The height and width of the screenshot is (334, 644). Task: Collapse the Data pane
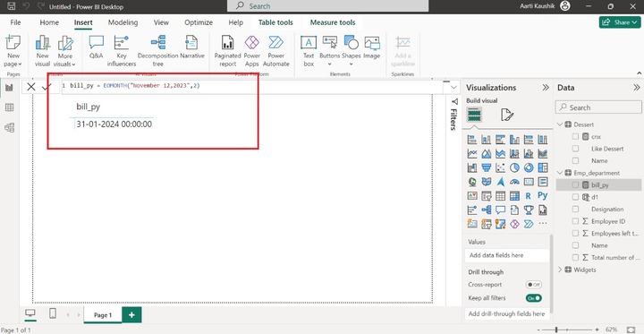[636, 88]
